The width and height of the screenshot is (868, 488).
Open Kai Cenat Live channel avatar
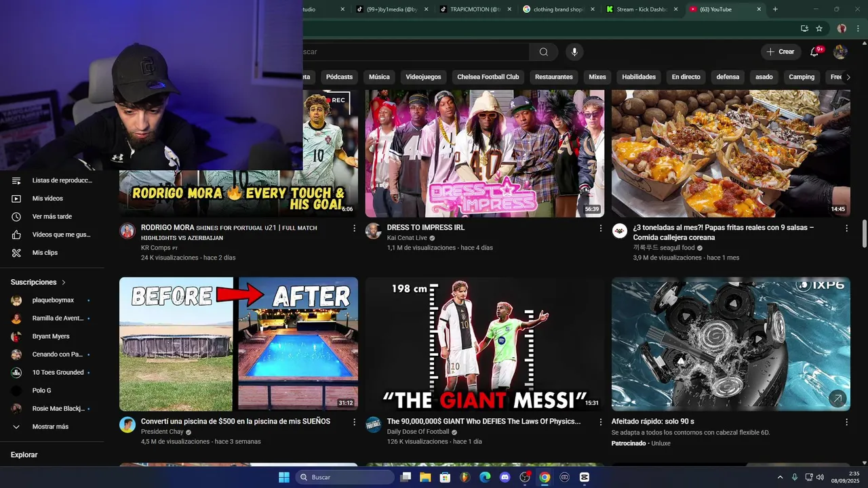pos(374,231)
